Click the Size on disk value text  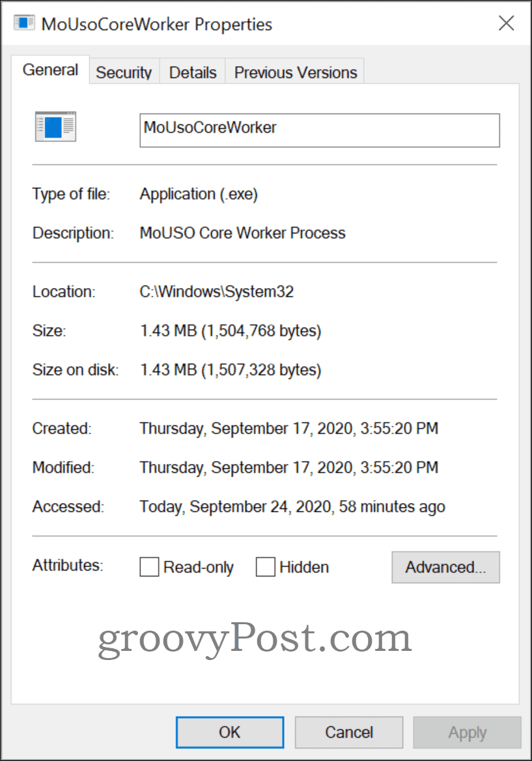pos(231,370)
